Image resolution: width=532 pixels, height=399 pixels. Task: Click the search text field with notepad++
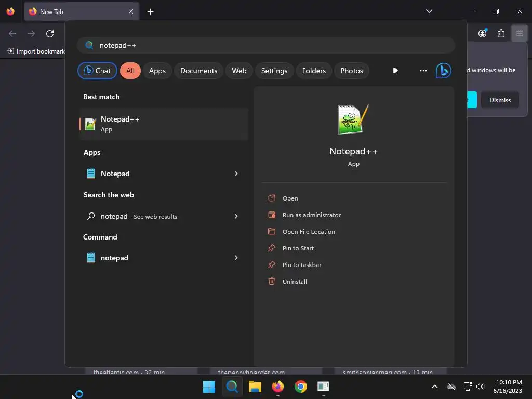266,45
